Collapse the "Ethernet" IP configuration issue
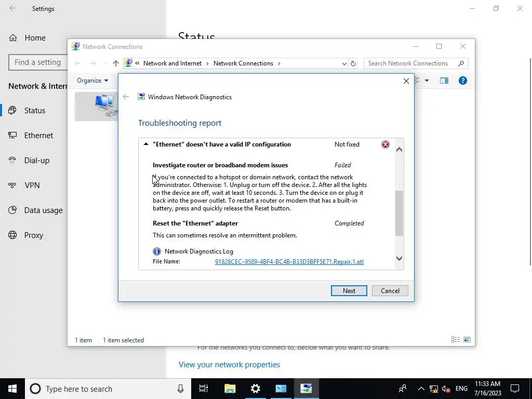The width and height of the screenshot is (532, 399). tap(146, 144)
